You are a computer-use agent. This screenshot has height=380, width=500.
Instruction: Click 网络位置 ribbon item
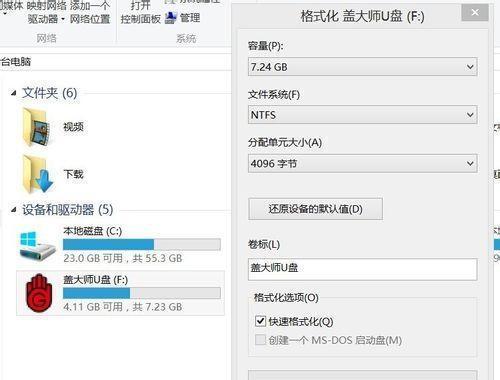90,19
